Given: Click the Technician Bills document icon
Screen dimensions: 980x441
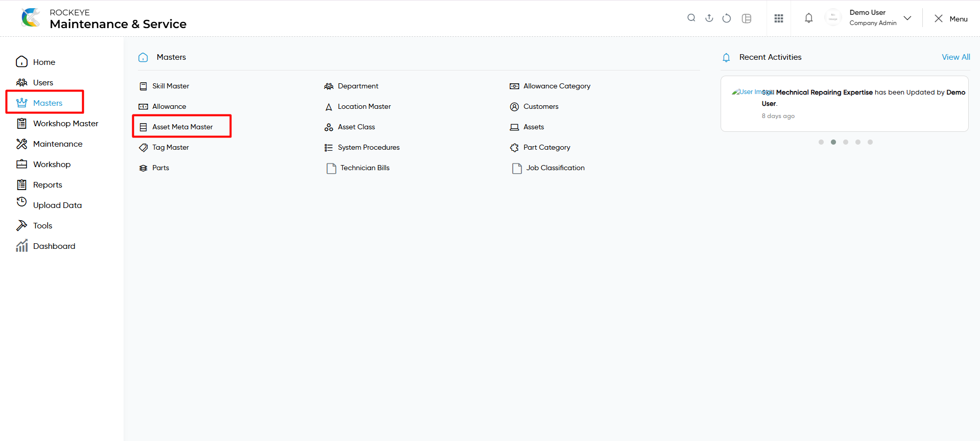Looking at the screenshot, I should 331,168.
